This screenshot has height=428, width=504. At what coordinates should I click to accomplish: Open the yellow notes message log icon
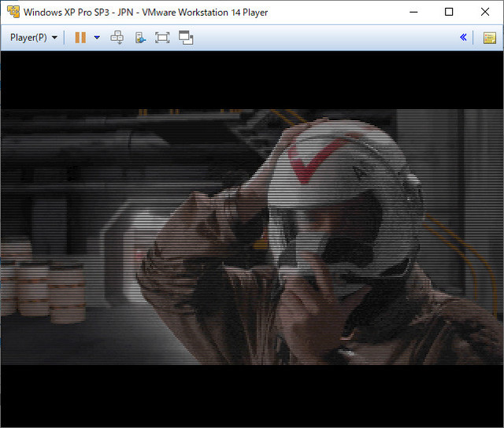tap(490, 38)
